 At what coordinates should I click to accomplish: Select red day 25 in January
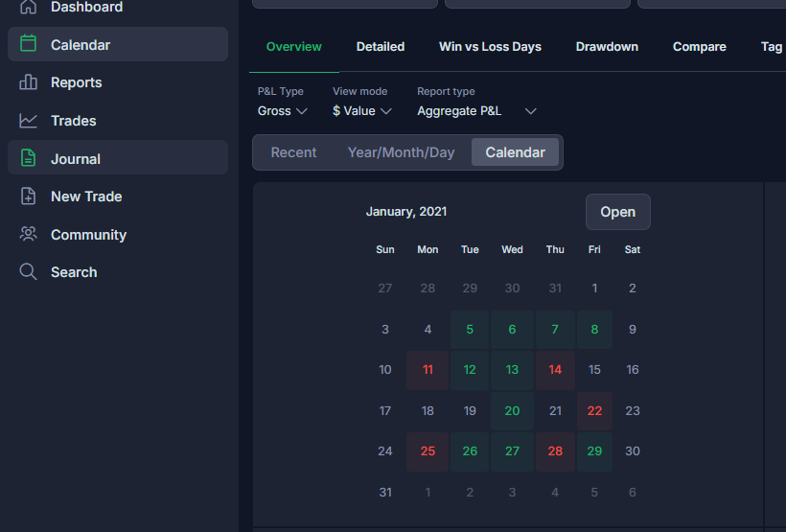428,451
